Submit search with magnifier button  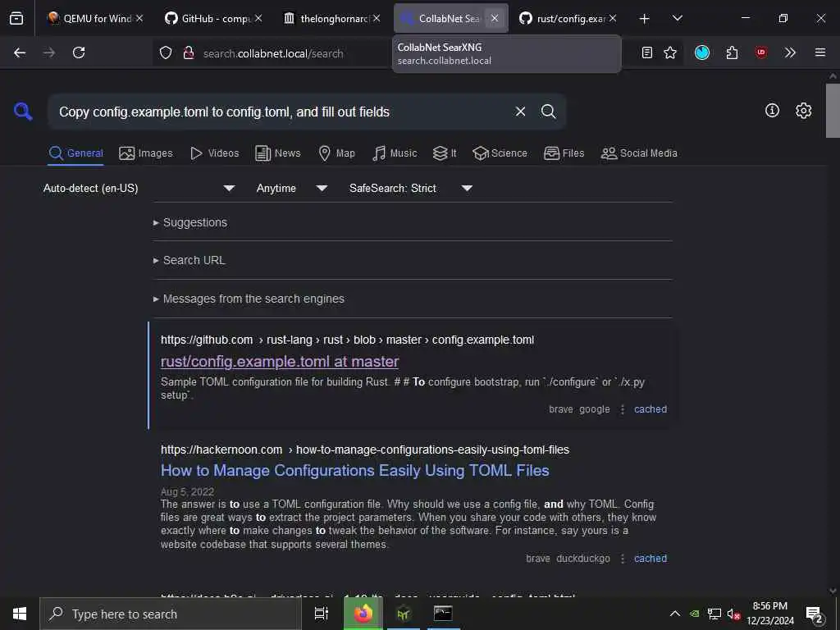pyautogui.click(x=548, y=112)
